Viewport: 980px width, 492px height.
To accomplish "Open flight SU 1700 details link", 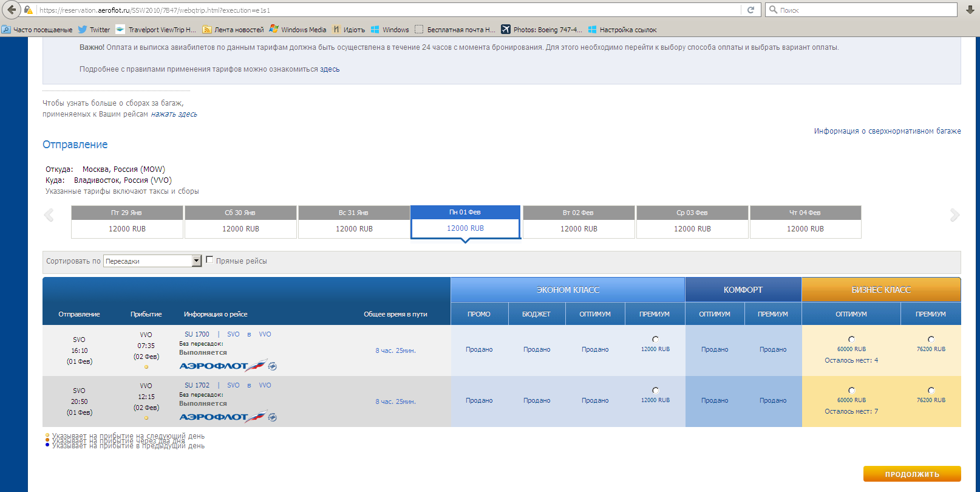I will [x=197, y=334].
